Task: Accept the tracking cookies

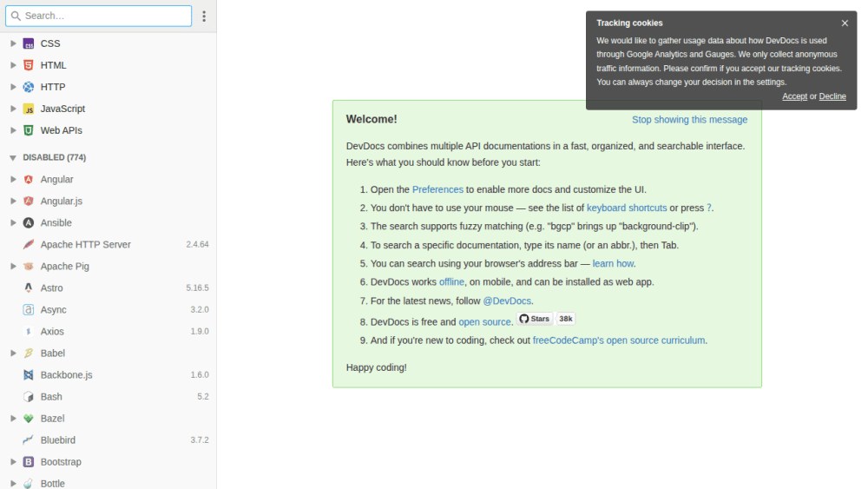Action: 794,96
